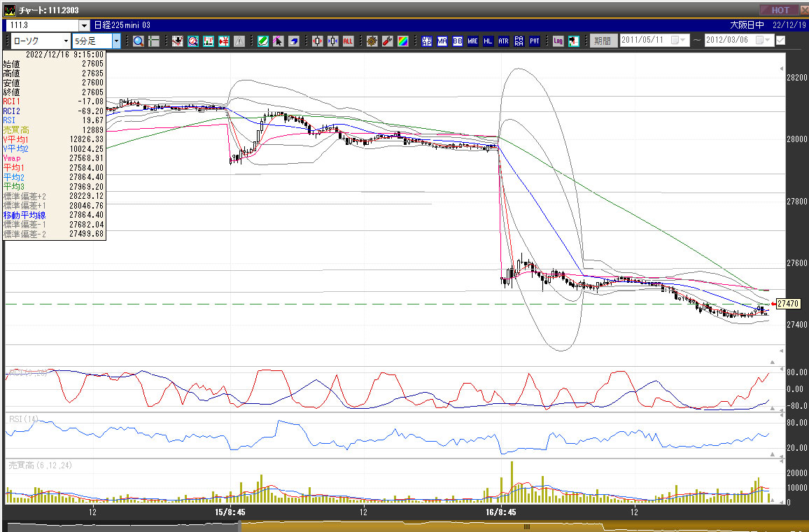Screen dimensions: 809x532
Task: Click the red downtrend chart icon
Action: 178,41
